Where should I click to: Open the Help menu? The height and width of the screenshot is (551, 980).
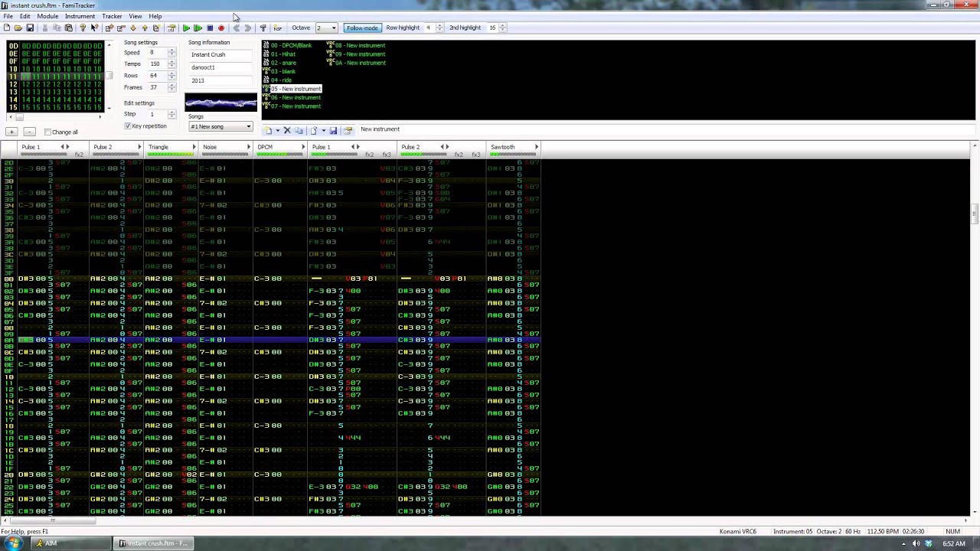point(155,16)
